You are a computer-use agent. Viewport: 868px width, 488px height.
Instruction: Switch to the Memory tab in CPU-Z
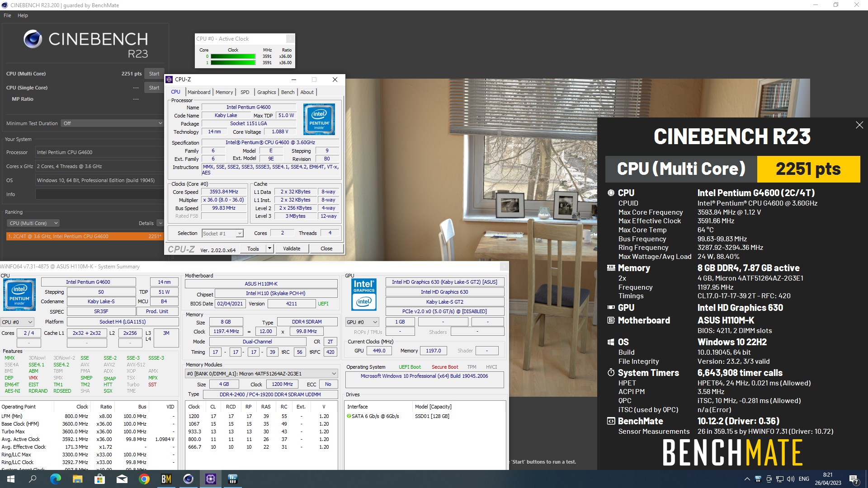click(x=224, y=92)
